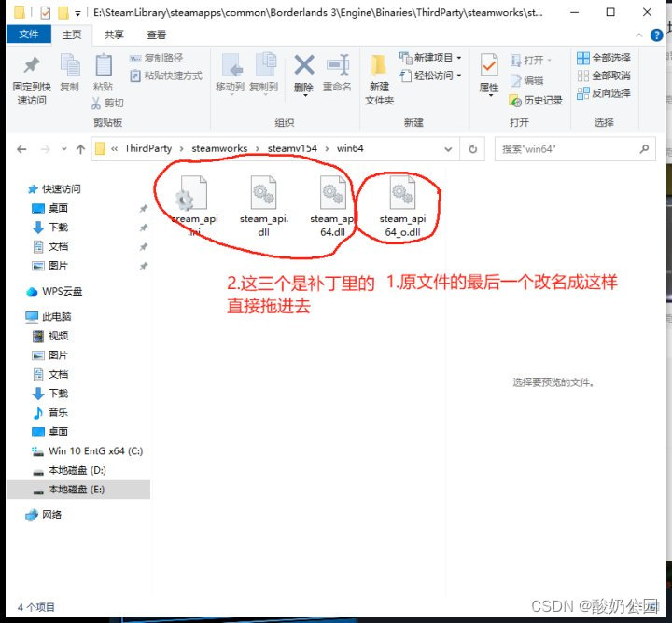Click Edit (编辑) ribbon button
This screenshot has width=672, height=623.
tap(526, 80)
